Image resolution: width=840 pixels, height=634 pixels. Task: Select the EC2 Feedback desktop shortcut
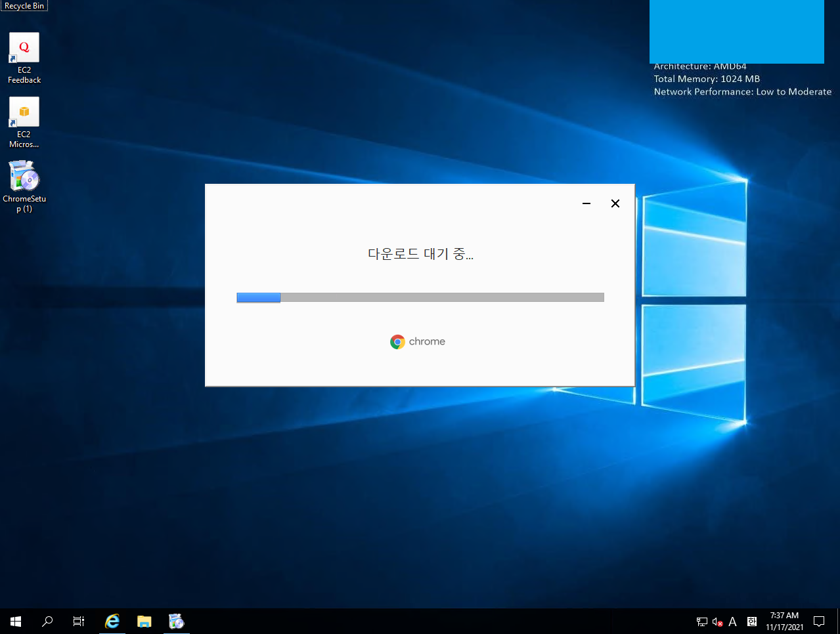24,58
